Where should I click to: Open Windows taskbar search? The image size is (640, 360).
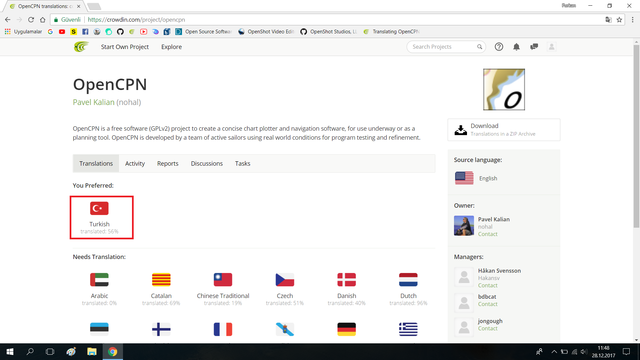pos(30,351)
